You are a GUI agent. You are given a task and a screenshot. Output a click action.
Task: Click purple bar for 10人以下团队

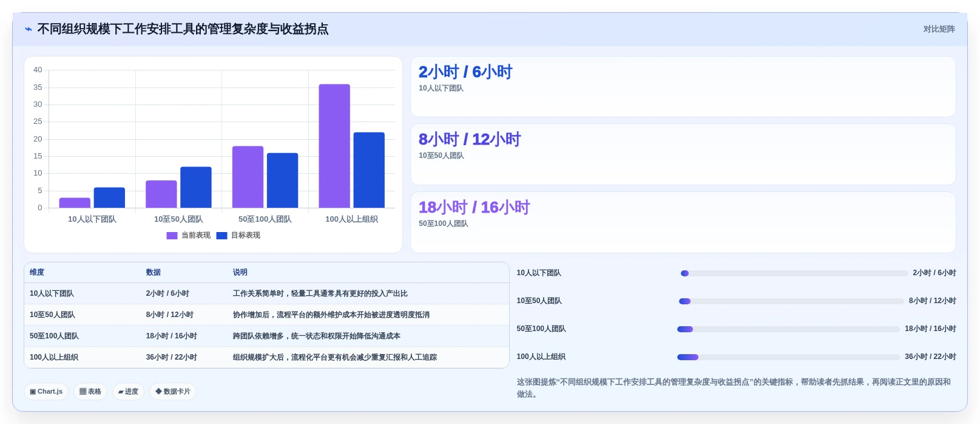[x=75, y=203]
